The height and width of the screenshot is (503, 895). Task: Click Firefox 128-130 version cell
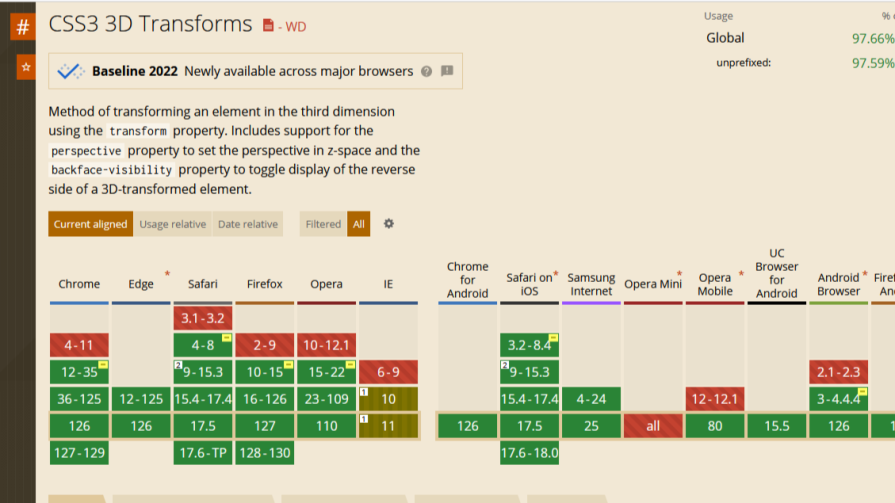click(264, 453)
